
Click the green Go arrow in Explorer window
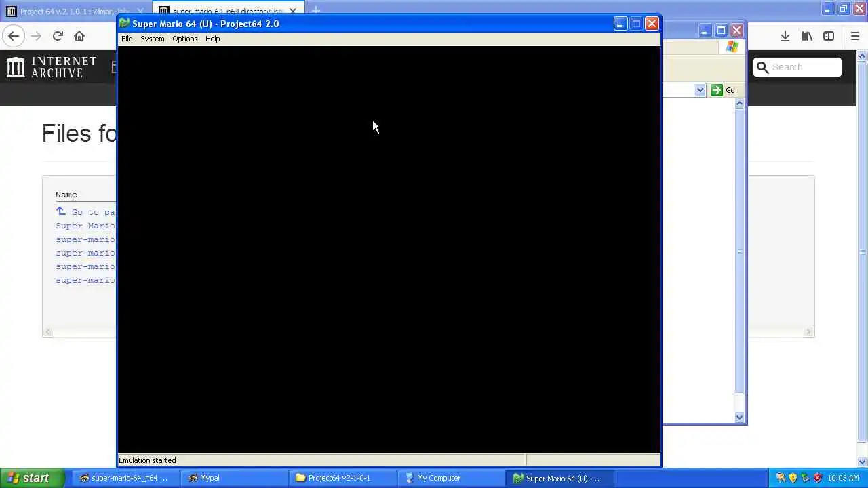click(x=717, y=90)
